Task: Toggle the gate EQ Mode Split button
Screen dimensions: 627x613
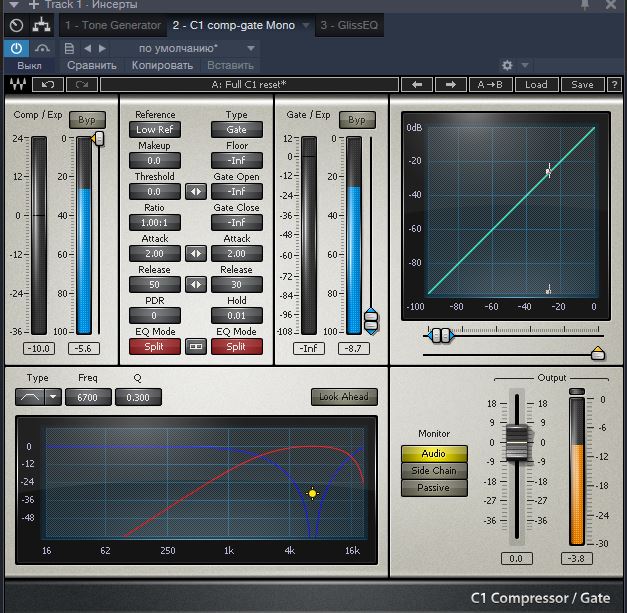Action: pyautogui.click(x=236, y=347)
